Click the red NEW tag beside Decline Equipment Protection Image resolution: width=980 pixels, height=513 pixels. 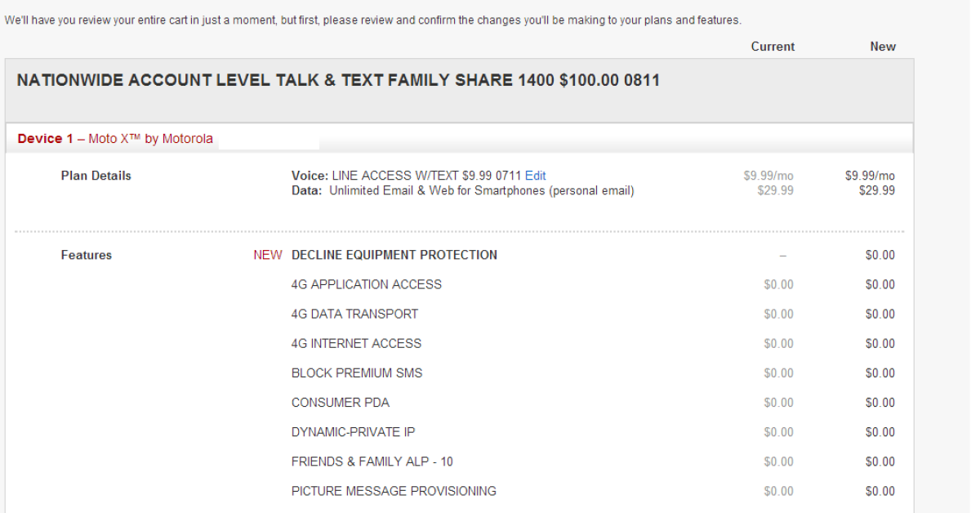point(267,255)
